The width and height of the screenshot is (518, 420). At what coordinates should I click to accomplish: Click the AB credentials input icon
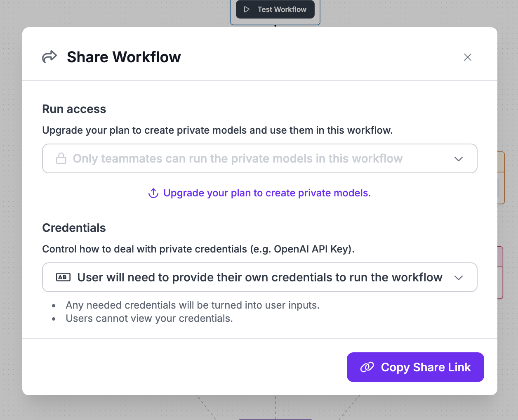click(x=63, y=277)
